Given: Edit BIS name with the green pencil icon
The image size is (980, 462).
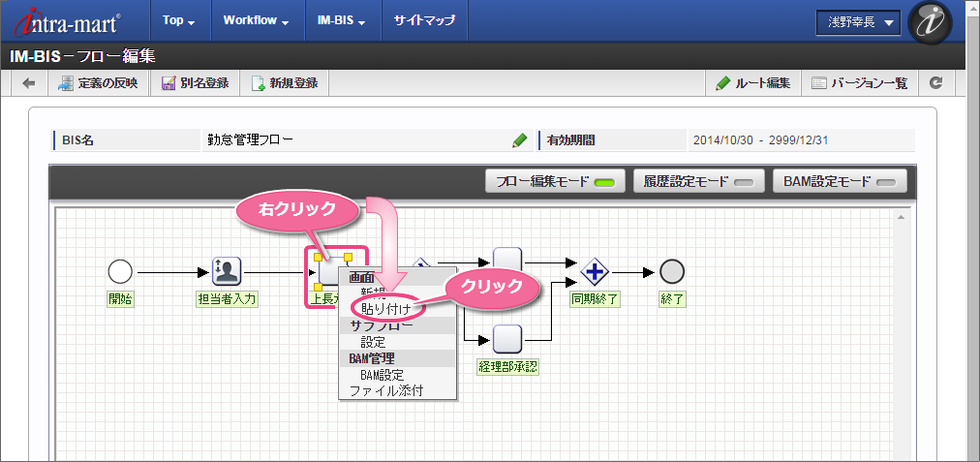Looking at the screenshot, I should 519,140.
